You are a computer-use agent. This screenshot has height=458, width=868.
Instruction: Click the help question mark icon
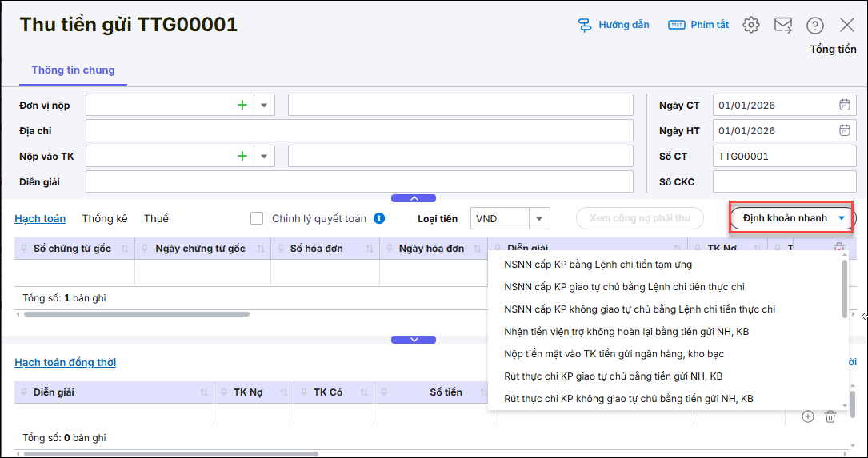(x=814, y=26)
